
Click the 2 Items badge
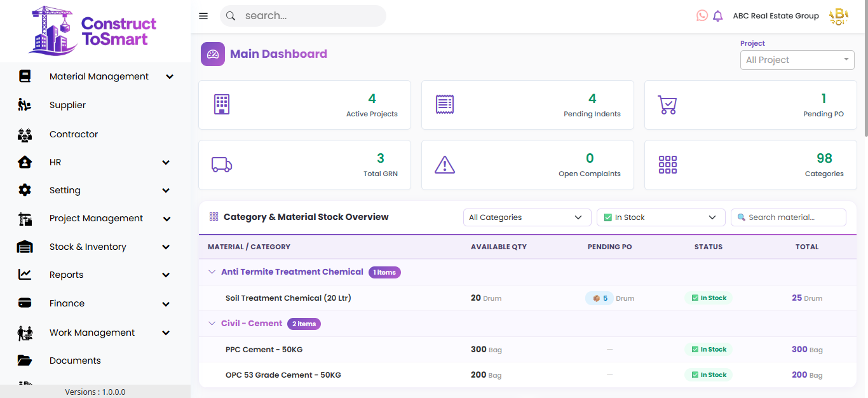coord(304,324)
